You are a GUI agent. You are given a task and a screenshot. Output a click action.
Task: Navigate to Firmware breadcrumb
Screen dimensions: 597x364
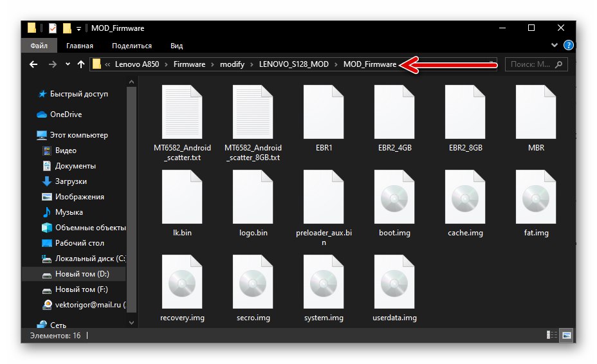pyautogui.click(x=189, y=64)
